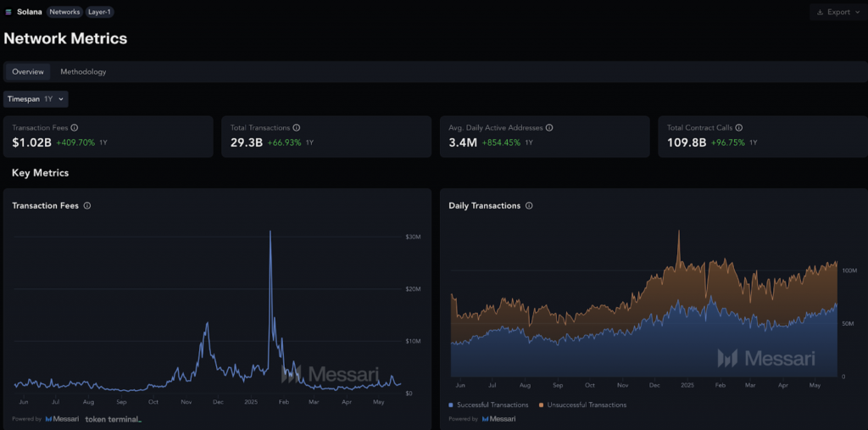
Task: Click the Layer-1 tag
Action: coord(100,13)
